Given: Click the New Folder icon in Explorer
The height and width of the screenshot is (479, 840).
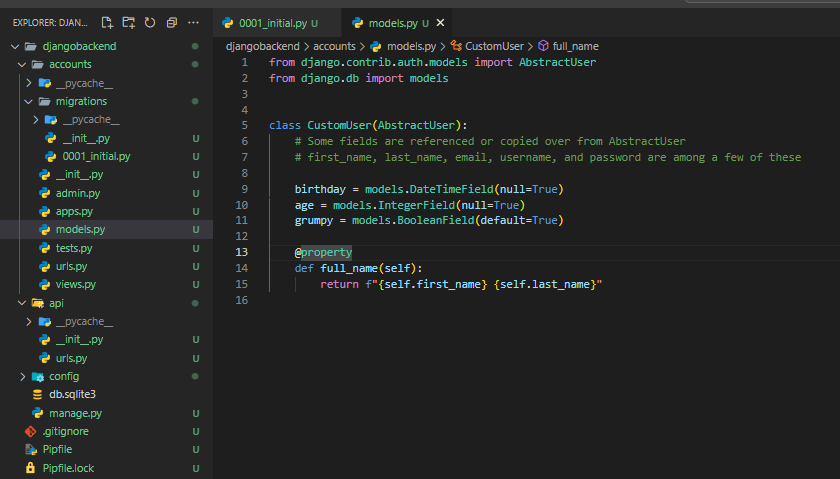Looking at the screenshot, I should coord(127,21).
